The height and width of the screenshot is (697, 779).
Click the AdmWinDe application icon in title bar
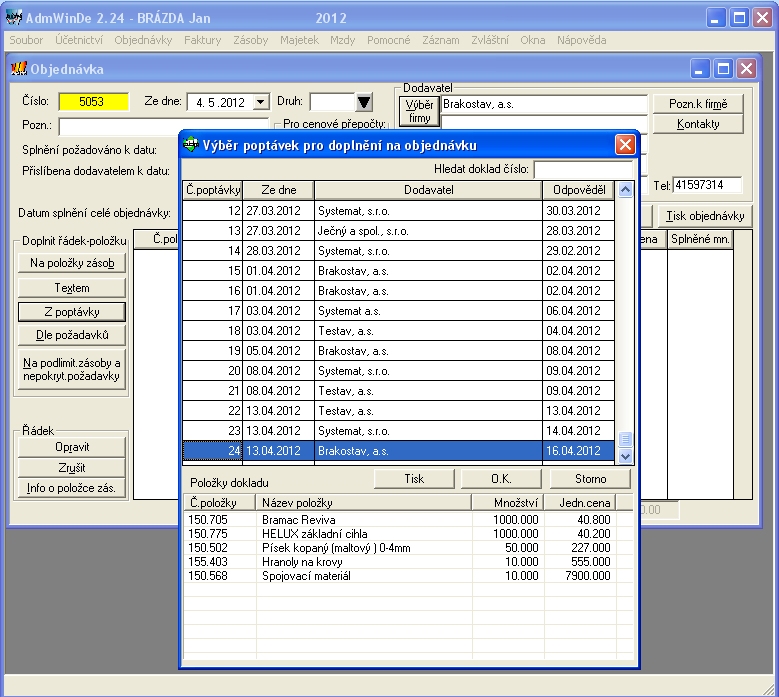click(14, 17)
